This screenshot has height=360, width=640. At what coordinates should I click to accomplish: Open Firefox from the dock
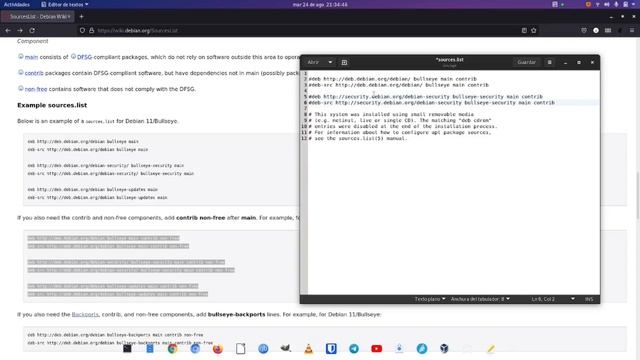[x=218, y=349]
